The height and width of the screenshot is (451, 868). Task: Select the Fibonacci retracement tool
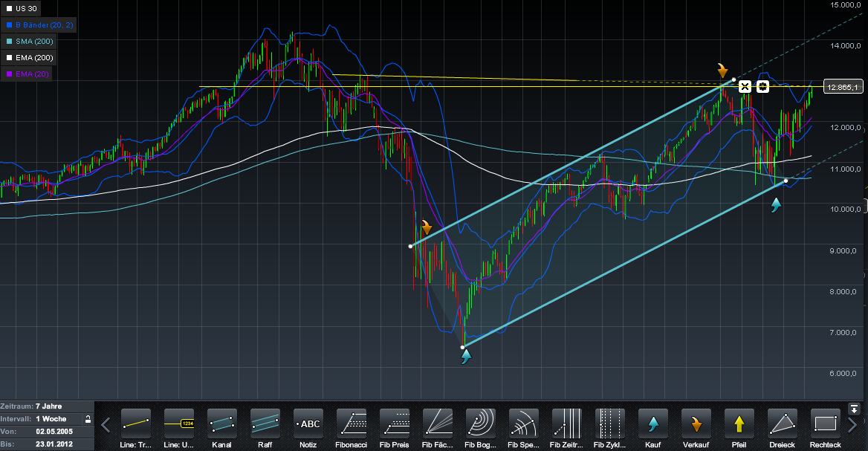tap(352, 424)
